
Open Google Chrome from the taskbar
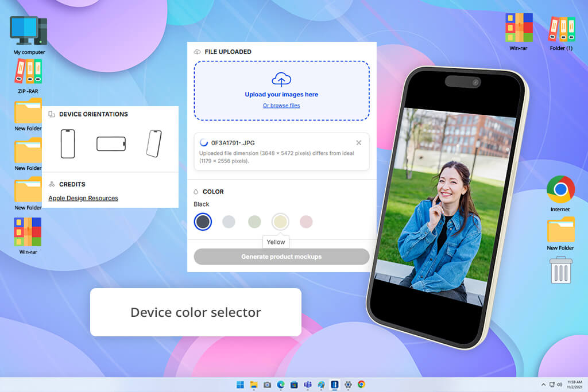click(x=362, y=385)
